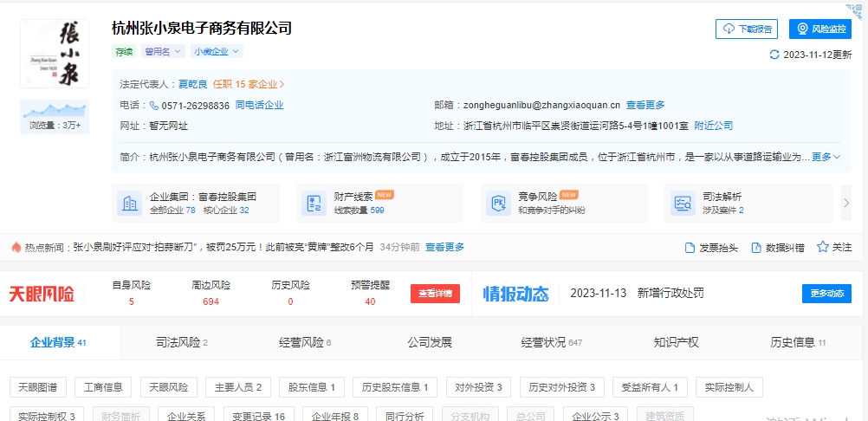This screenshot has height=421, width=868.
Task: Open hot news headline about 拍蒜断刀
Action: (223, 247)
